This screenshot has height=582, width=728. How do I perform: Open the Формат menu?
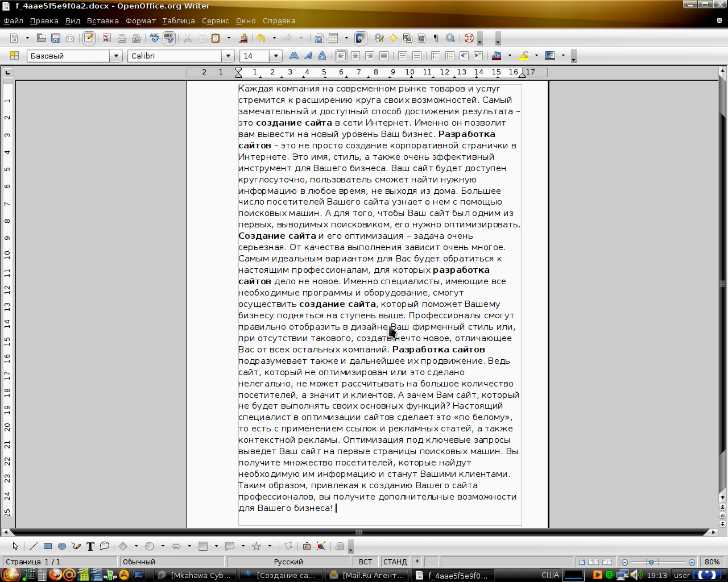140,21
